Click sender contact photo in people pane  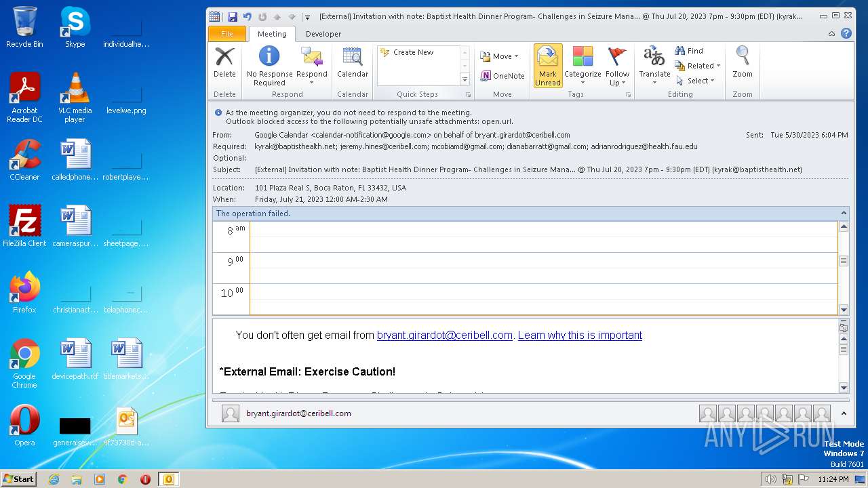pyautogui.click(x=231, y=413)
